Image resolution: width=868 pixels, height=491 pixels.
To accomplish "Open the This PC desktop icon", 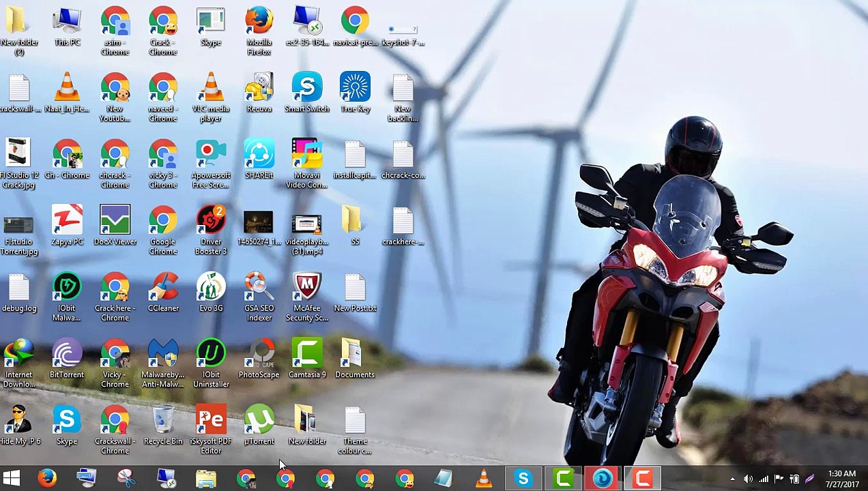I will pos(67,27).
